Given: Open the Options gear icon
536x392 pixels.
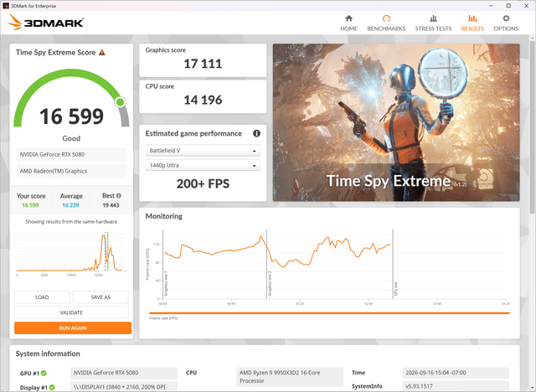Looking at the screenshot, I should click(506, 18).
